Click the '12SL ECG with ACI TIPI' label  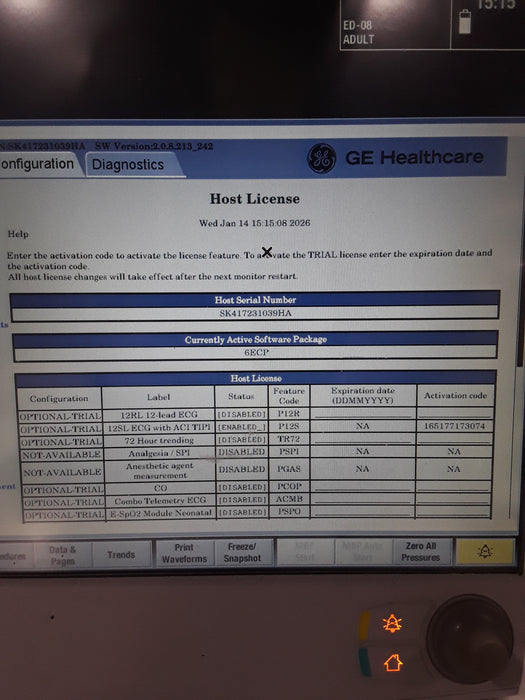click(159, 427)
